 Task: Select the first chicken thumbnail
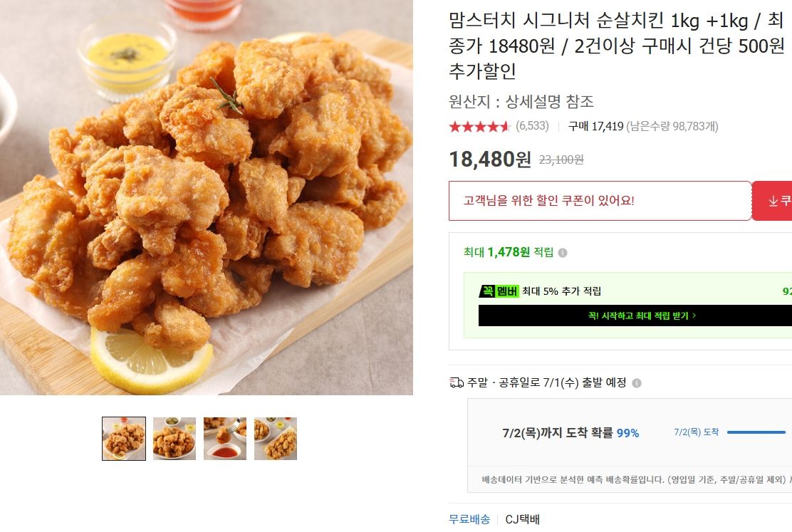point(124,439)
